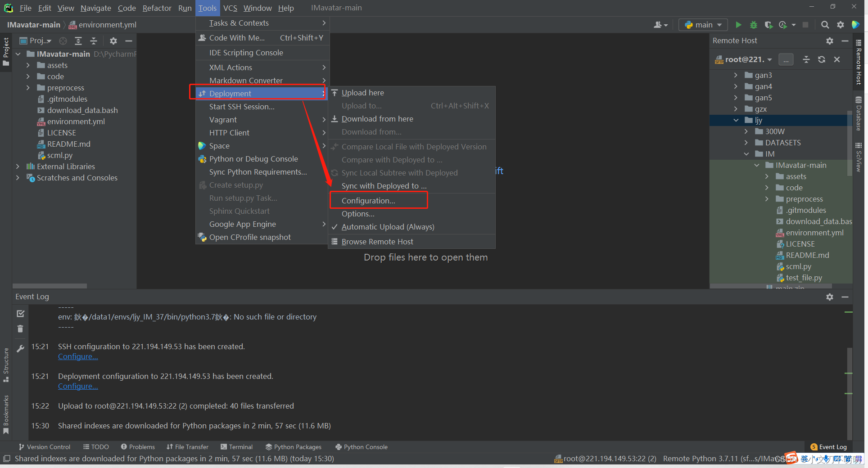868x468 pixels.
Task: Run the main configuration with green play icon
Action: 738,25
